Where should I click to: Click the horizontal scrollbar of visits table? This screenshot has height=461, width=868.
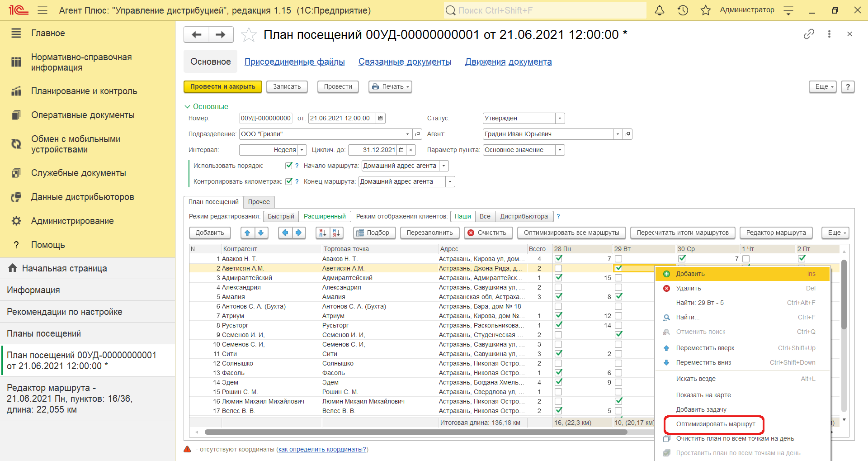416,432
